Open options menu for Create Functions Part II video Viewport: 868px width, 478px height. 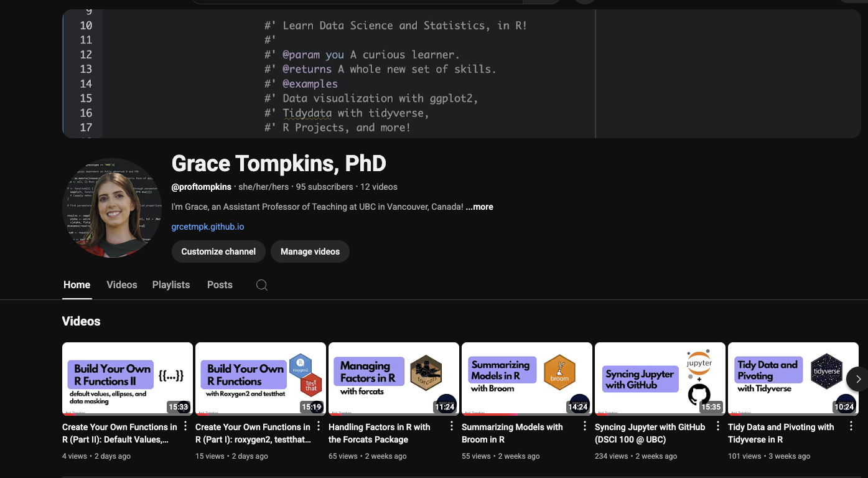coord(185,426)
